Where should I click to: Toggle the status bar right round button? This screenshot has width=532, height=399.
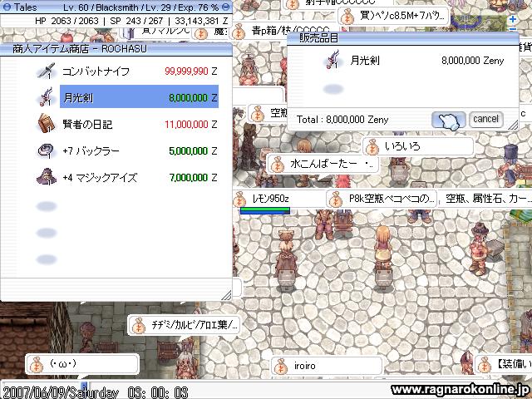(225, 7)
